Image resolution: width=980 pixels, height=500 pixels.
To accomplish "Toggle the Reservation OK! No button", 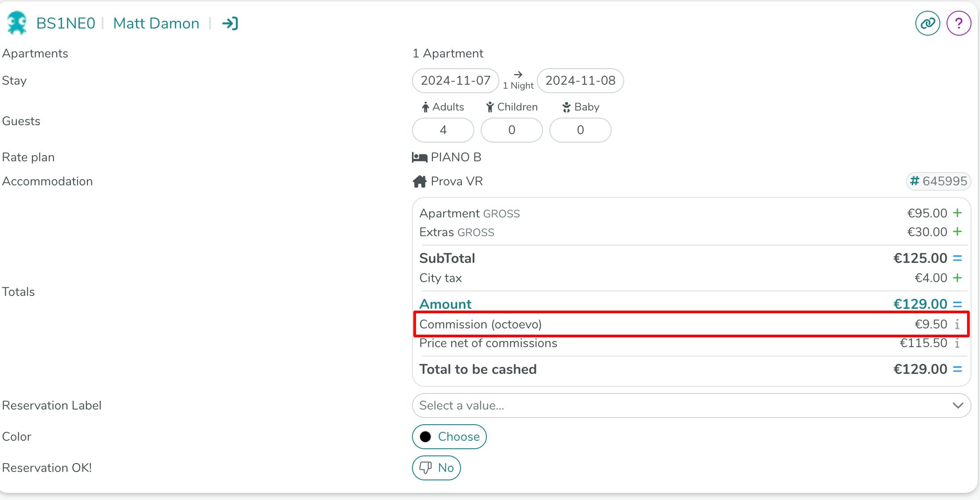I will pyautogui.click(x=436, y=468).
